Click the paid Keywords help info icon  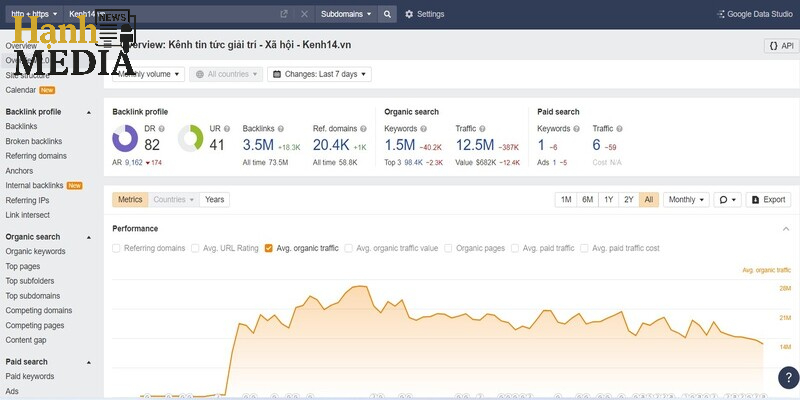[577, 129]
